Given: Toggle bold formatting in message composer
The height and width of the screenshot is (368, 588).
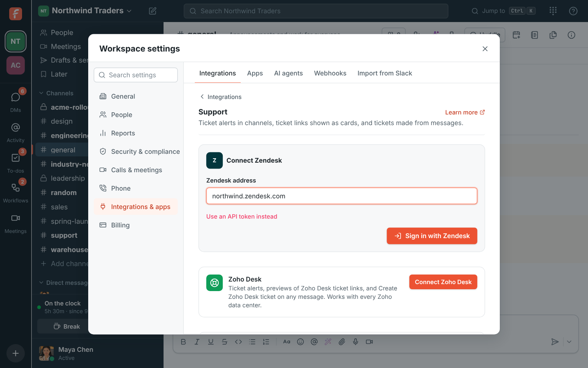Looking at the screenshot, I should click(x=183, y=342).
